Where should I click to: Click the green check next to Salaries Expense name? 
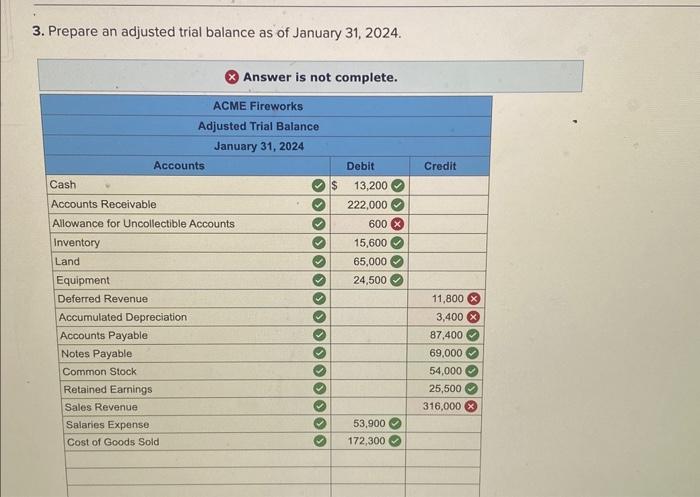(318, 423)
